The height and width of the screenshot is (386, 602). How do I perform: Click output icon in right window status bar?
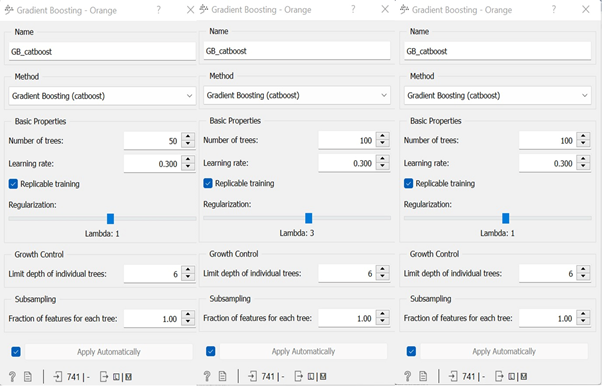click(x=499, y=376)
